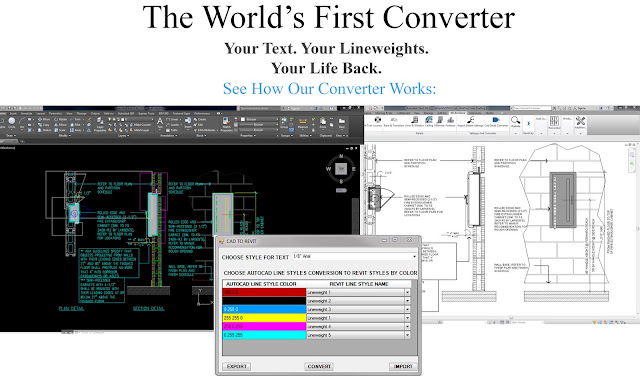Viewport: 640px width, 384px height.
Task: Open the See How Our Converter Works link
Action: coord(329,89)
